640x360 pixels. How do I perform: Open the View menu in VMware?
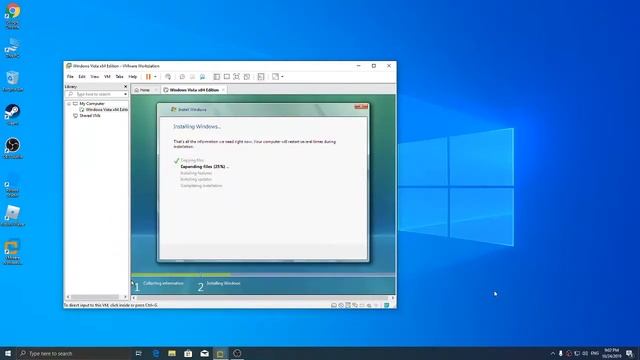[95, 77]
